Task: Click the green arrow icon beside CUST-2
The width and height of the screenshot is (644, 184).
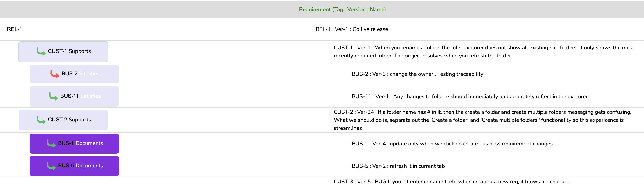Action: point(41,120)
